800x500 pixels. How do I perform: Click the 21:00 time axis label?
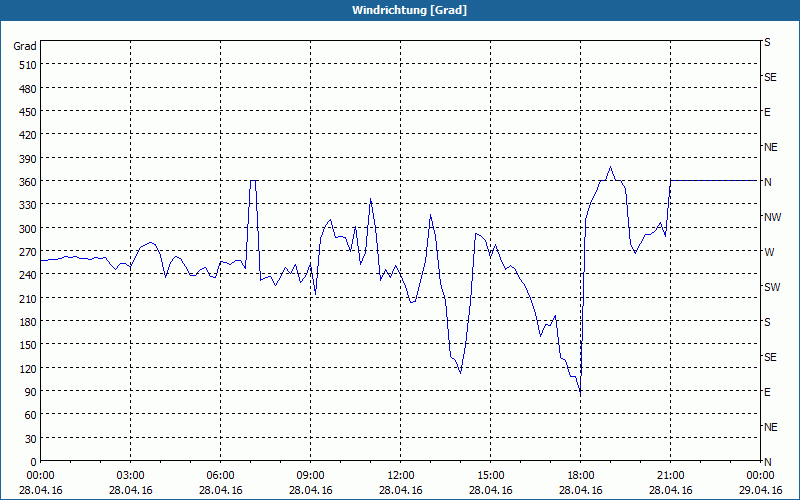click(x=670, y=476)
